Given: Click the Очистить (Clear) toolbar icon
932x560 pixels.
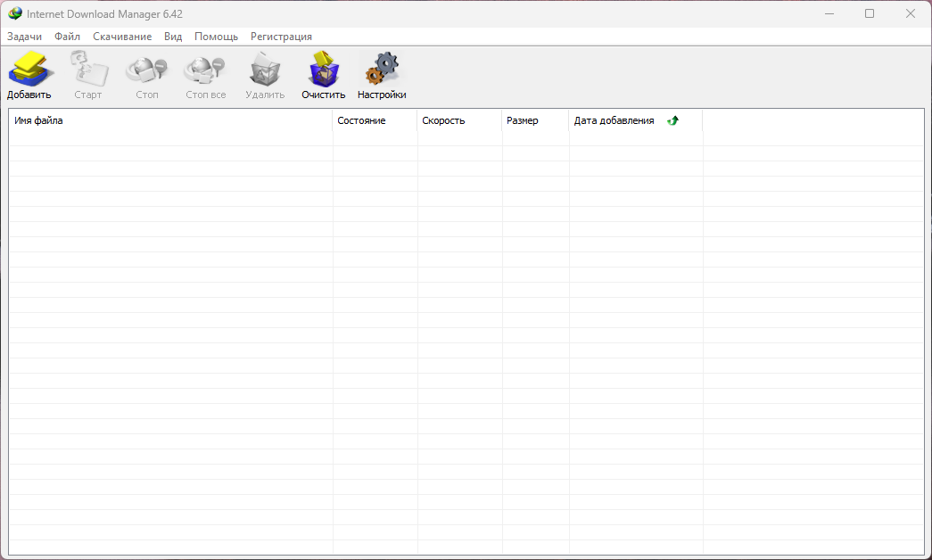Looking at the screenshot, I should click(323, 70).
